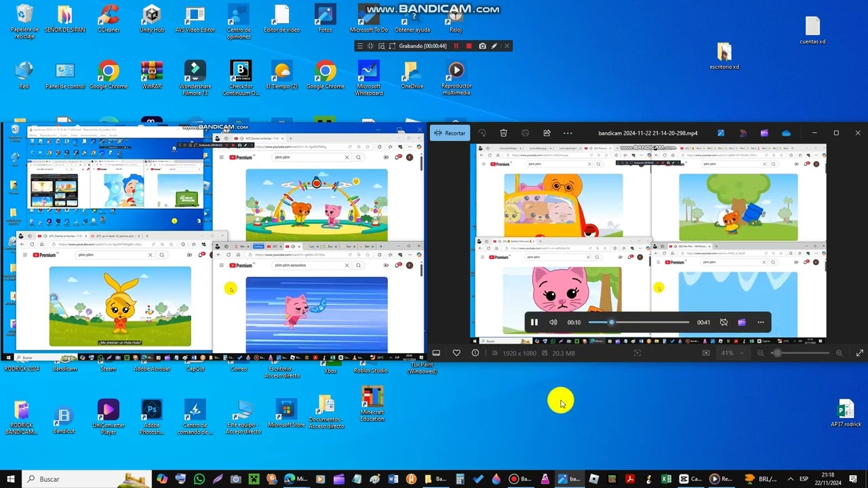Click the zoom out magnifier in Photos
Screen dimensions: 868x488
[760, 353]
